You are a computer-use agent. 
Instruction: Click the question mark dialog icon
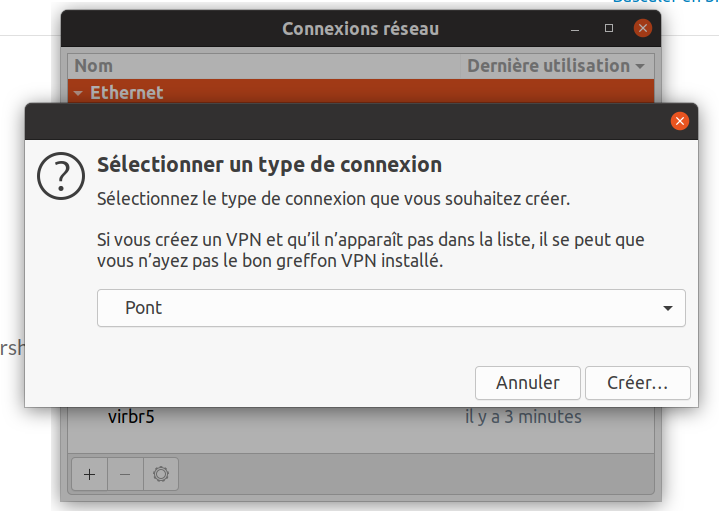[x=61, y=176]
